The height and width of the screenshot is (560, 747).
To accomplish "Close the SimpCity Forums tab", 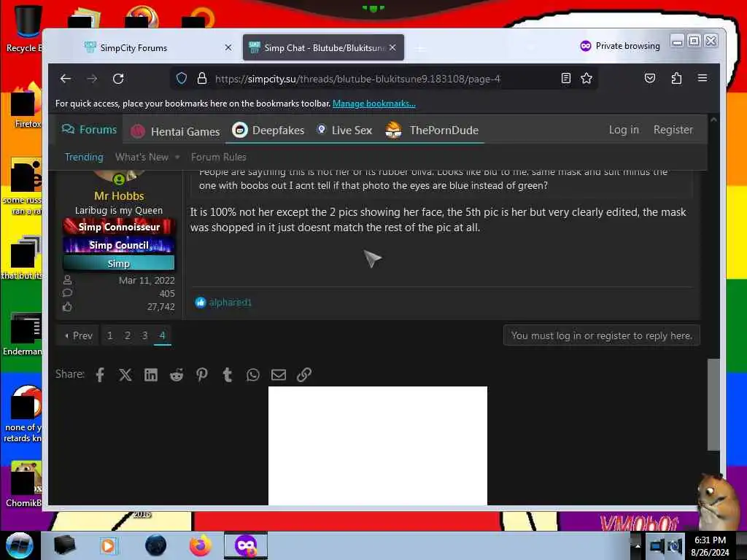I will [x=228, y=47].
